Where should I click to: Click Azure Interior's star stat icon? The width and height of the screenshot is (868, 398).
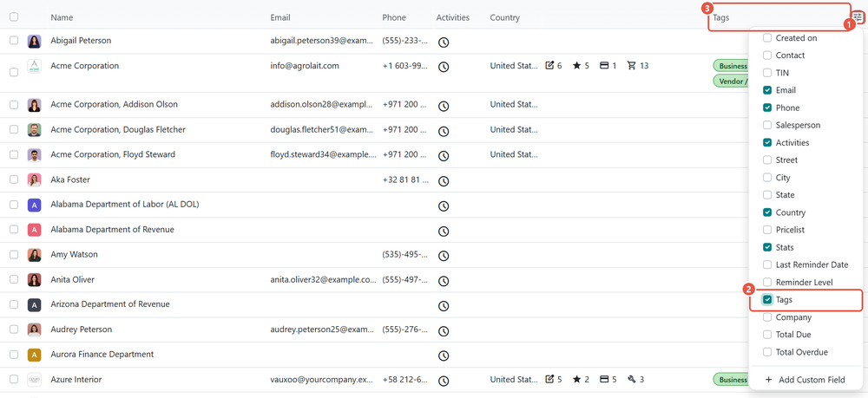tap(577, 380)
